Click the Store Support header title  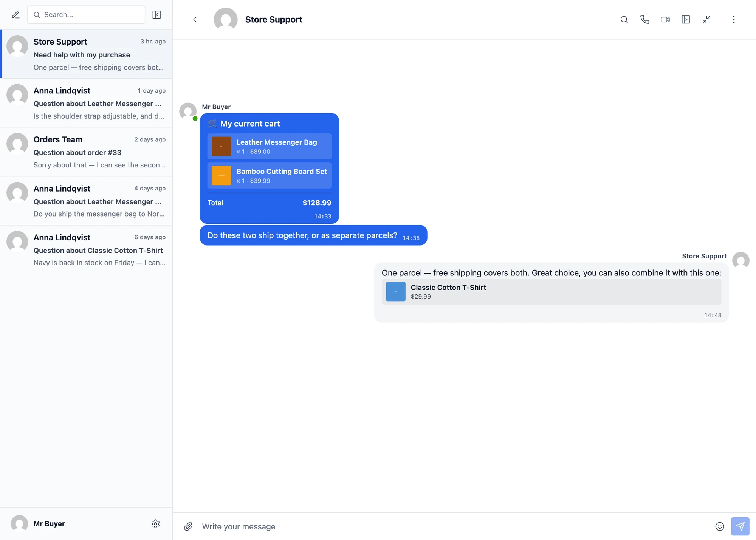[x=274, y=20]
